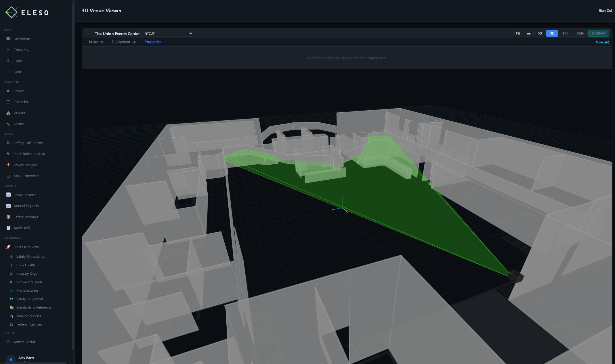This screenshot has height=364, width=615.
Task: Switch the viewer to Side view
Action: pos(580,33)
